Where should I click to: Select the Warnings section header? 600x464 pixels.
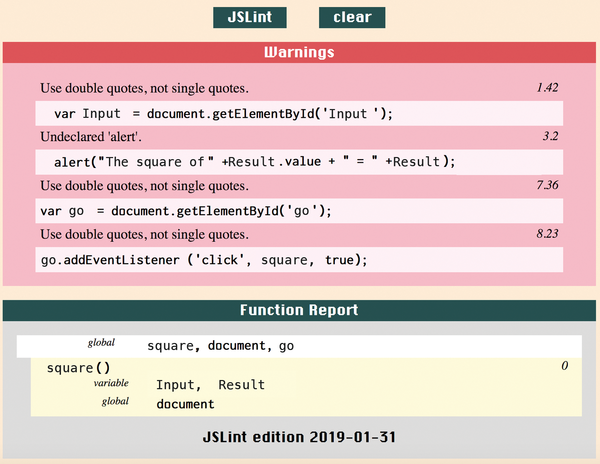[299, 52]
